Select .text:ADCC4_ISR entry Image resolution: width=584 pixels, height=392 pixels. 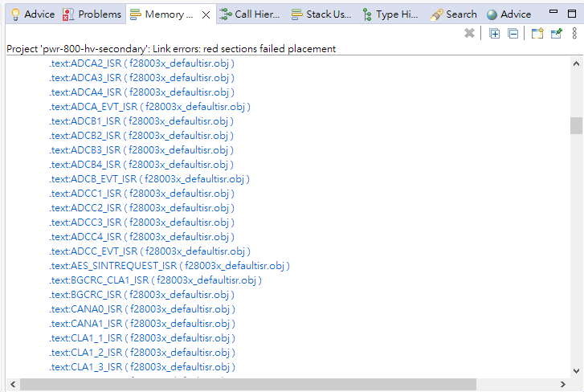pos(141,237)
